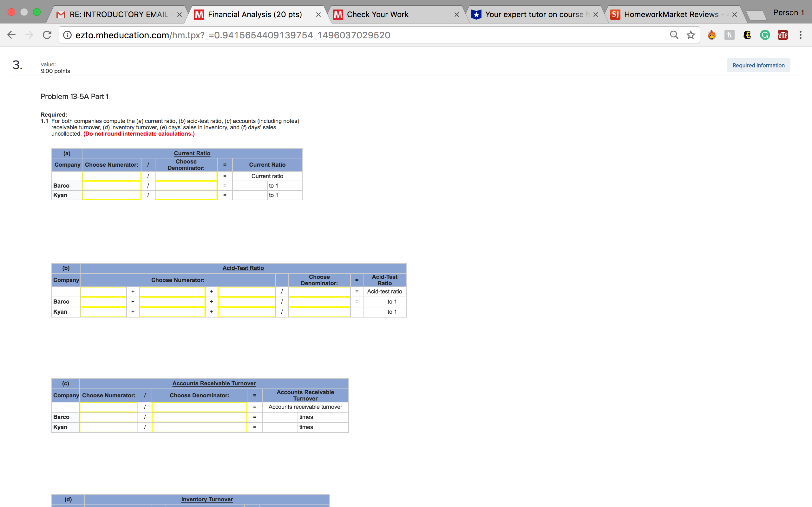Open the Grammarly extension icon
Screen dimensions: 812x507
coord(765,35)
